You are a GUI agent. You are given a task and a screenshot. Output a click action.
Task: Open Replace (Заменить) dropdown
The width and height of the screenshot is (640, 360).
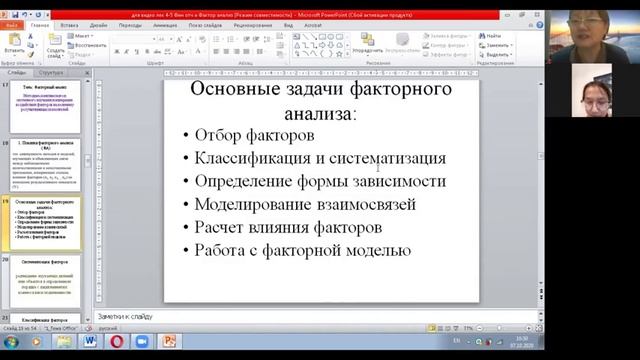[x=496, y=45]
